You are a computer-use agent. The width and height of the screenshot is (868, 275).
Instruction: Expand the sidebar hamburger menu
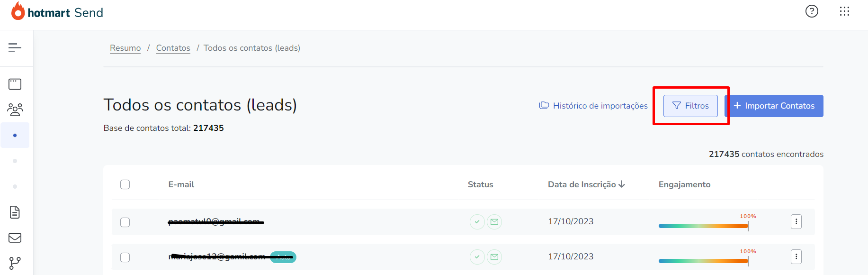coord(15,47)
